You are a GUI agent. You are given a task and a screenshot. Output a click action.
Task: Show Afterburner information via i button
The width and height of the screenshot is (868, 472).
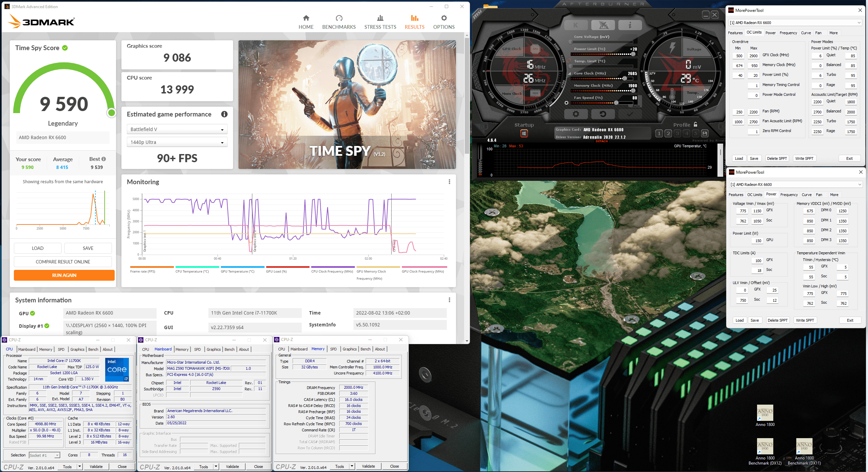pyautogui.click(x=630, y=25)
